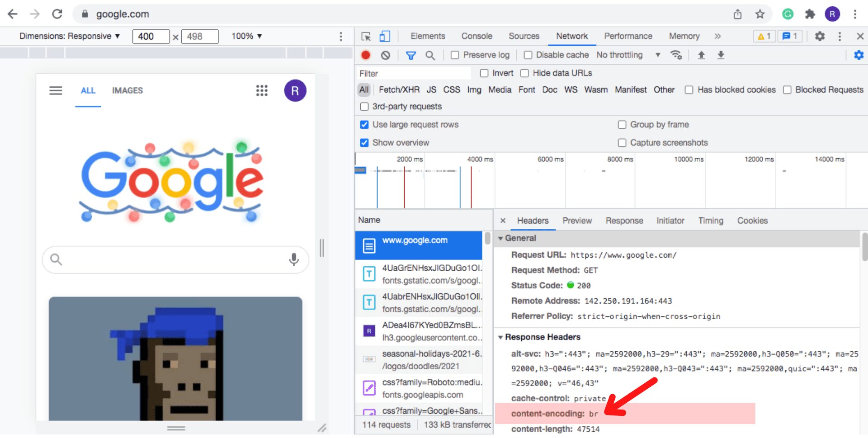Activate the inspect element picker icon
Screen dimensions: 868x438
point(366,36)
